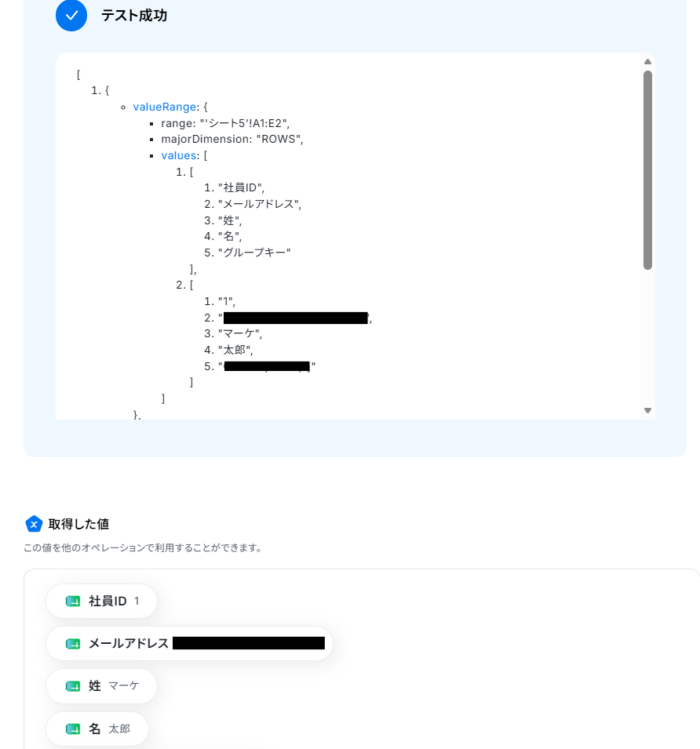700x749 pixels.
Task: Click the "マーケ" entry in the JSON
Action: [240, 333]
